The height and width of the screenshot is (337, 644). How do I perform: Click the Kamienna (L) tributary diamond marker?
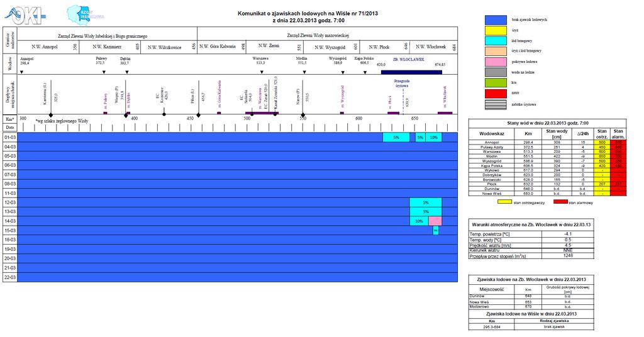point(50,115)
